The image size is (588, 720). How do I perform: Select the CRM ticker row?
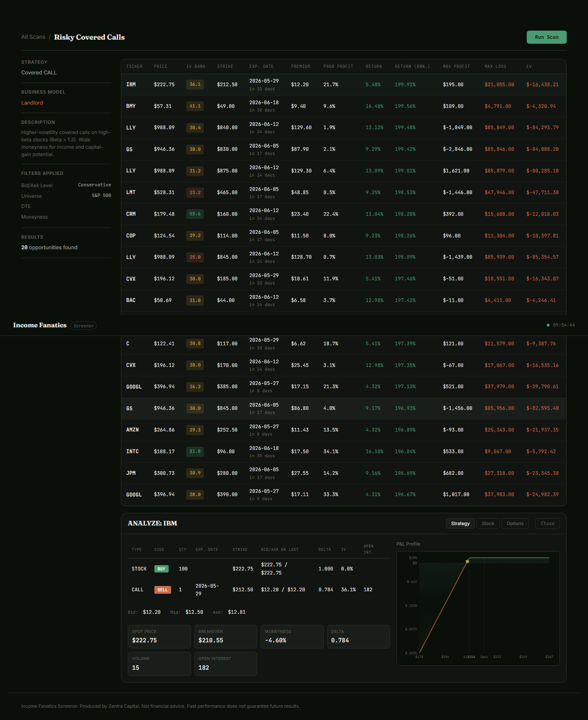[x=344, y=214]
